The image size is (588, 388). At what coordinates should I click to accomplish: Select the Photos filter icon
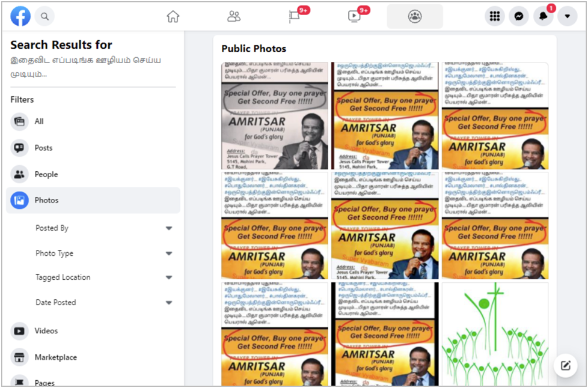pyautogui.click(x=19, y=201)
